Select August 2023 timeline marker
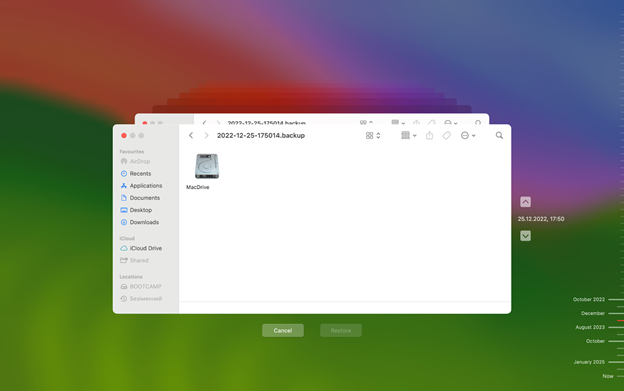Image resolution: width=624 pixels, height=391 pixels. point(590,327)
